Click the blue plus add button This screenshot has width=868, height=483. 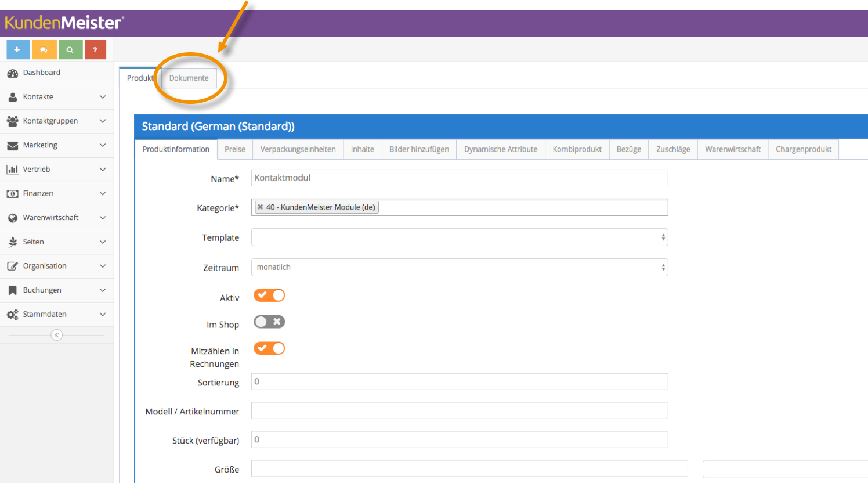[x=18, y=50]
